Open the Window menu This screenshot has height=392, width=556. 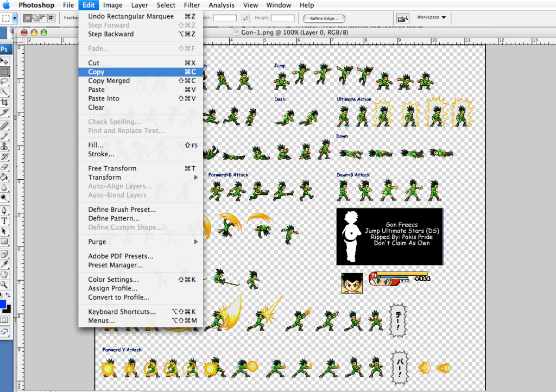tap(279, 5)
